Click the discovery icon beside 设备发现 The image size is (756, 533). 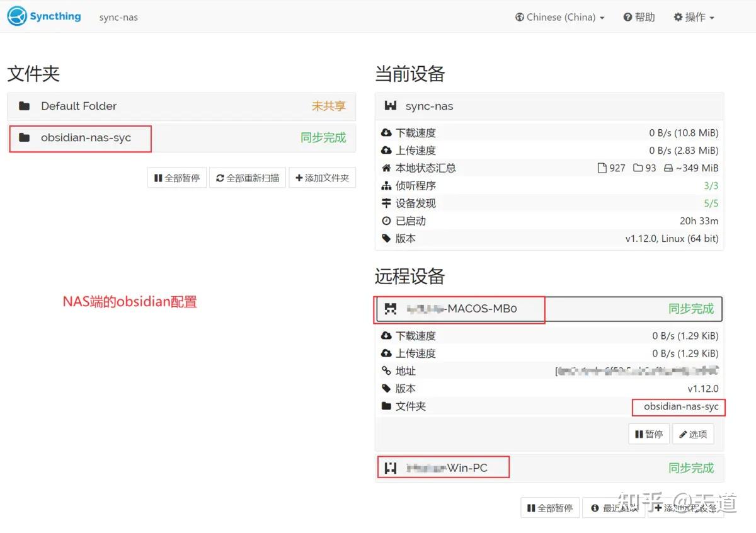(x=386, y=203)
